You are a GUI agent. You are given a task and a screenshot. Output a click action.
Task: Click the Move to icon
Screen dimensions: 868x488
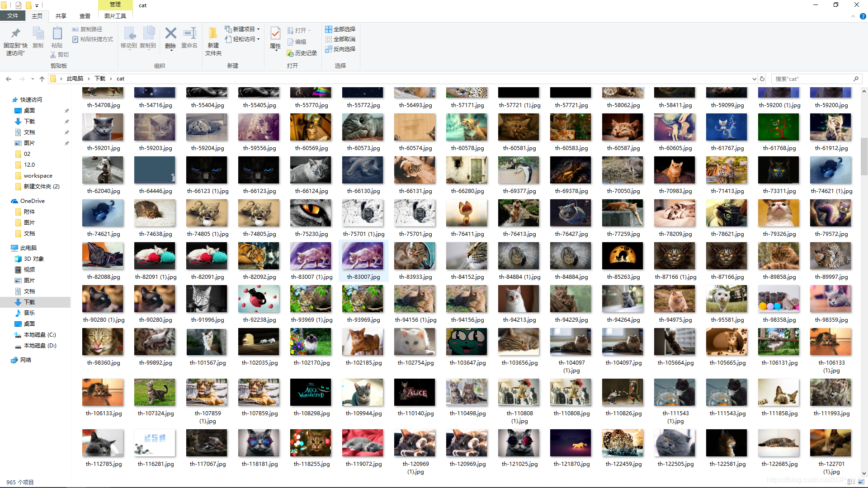[129, 33]
